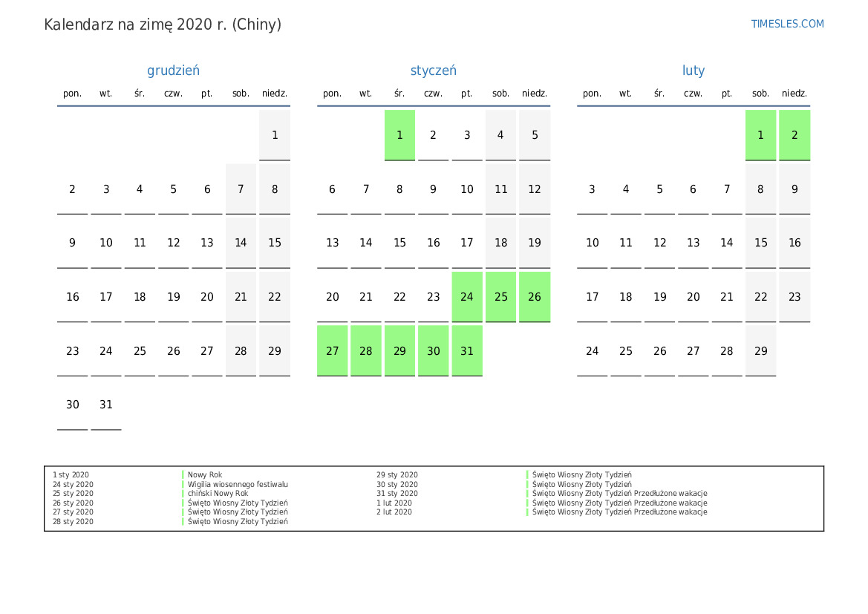Screen dimensions: 868x614
Task: Select December 30 in grudzień
Action: [73, 405]
